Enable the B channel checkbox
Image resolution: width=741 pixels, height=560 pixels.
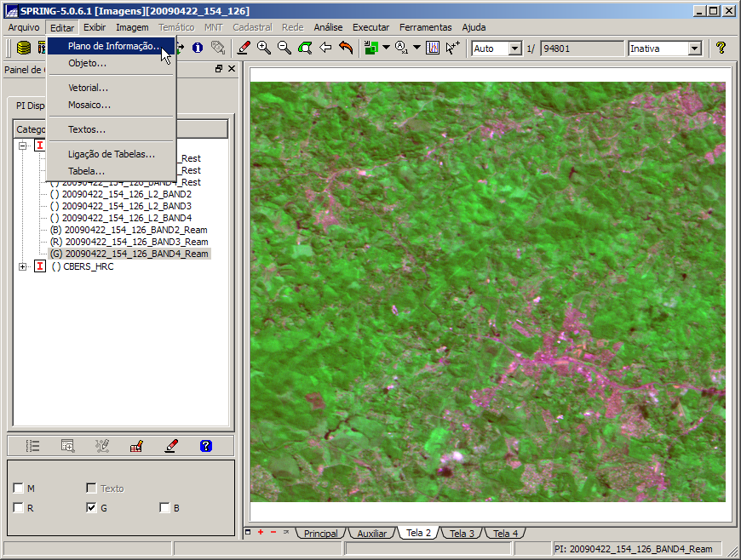pos(164,508)
